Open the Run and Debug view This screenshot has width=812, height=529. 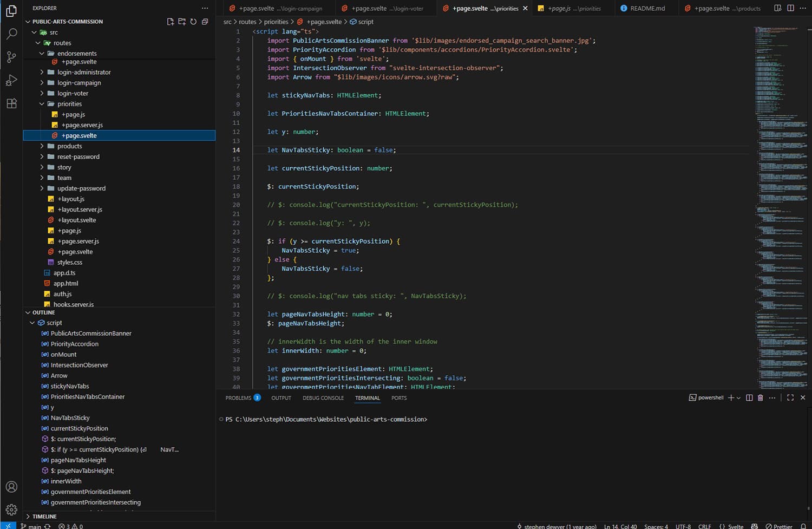click(x=11, y=81)
